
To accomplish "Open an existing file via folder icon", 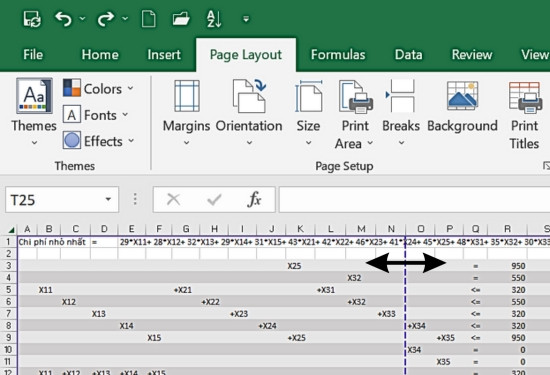I will point(181,19).
